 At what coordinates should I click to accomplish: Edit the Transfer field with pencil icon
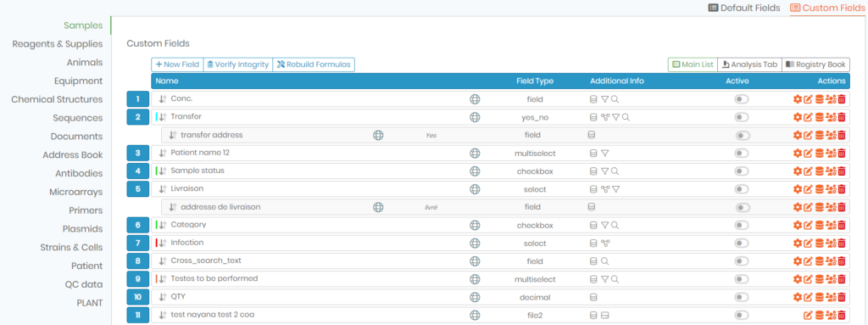[x=808, y=118]
